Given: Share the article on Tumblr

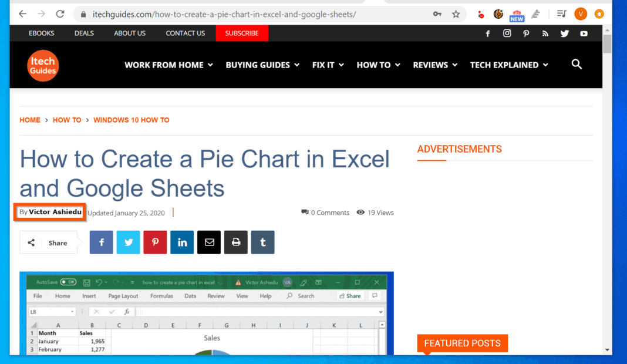Looking at the screenshot, I should point(262,242).
